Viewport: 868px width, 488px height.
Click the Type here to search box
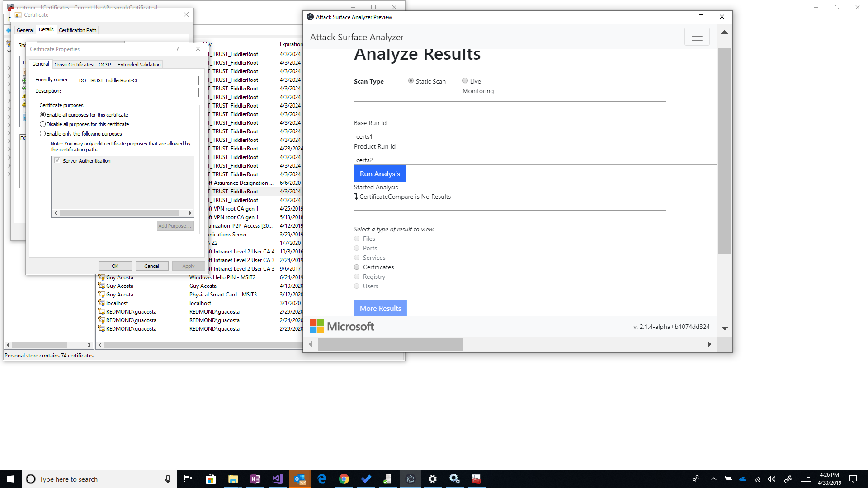click(99, 479)
